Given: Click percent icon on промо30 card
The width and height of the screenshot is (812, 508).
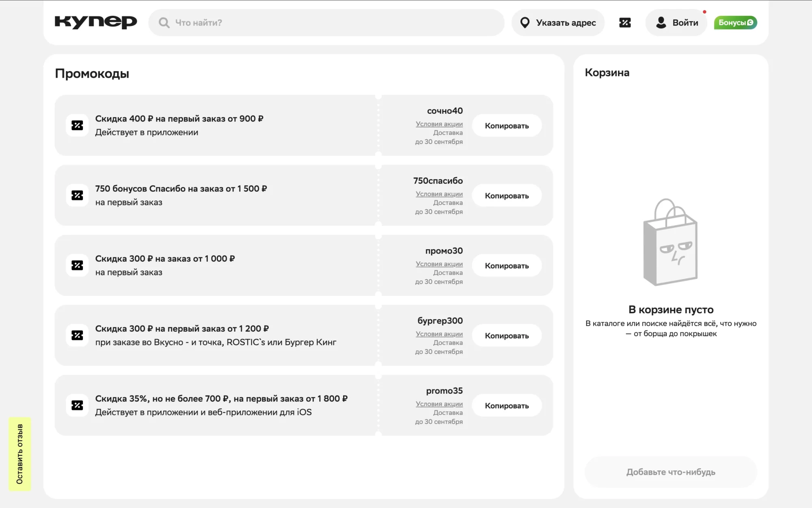Looking at the screenshot, I should coord(77,265).
